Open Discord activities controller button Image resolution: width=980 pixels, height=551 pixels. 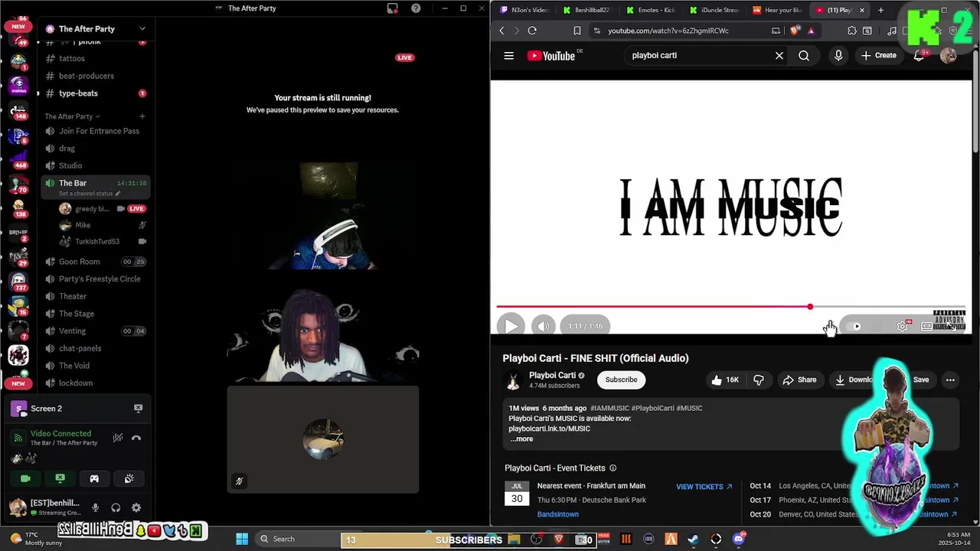tap(94, 478)
